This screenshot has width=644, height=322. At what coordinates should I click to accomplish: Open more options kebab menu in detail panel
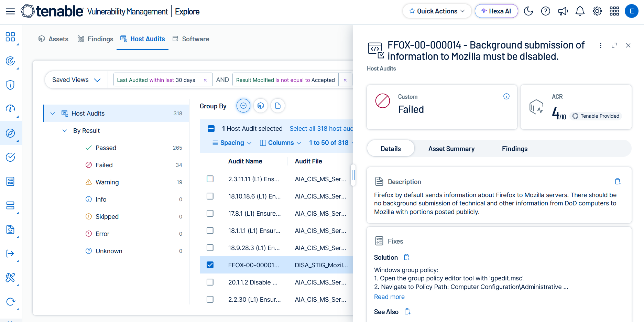click(x=601, y=45)
